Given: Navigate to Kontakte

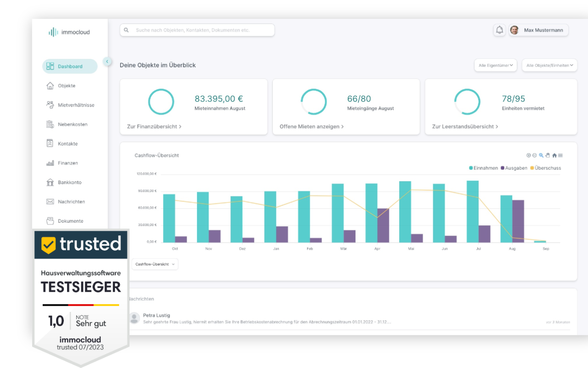Looking at the screenshot, I should point(68,144).
